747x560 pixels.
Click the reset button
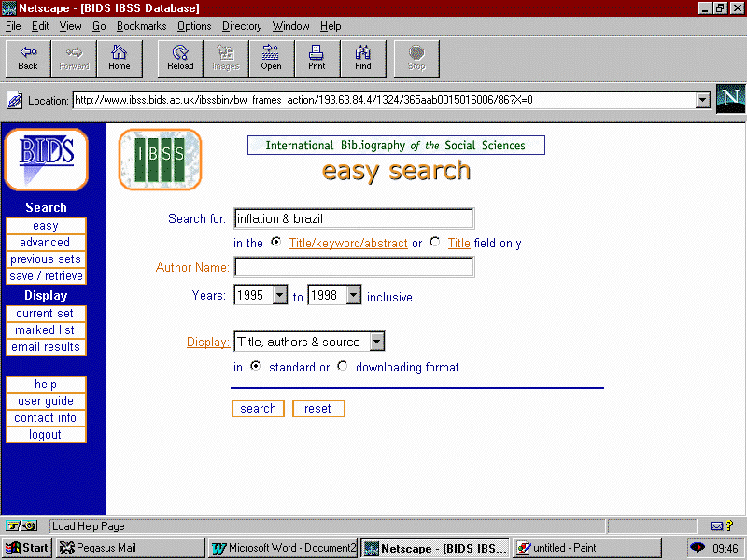(318, 409)
